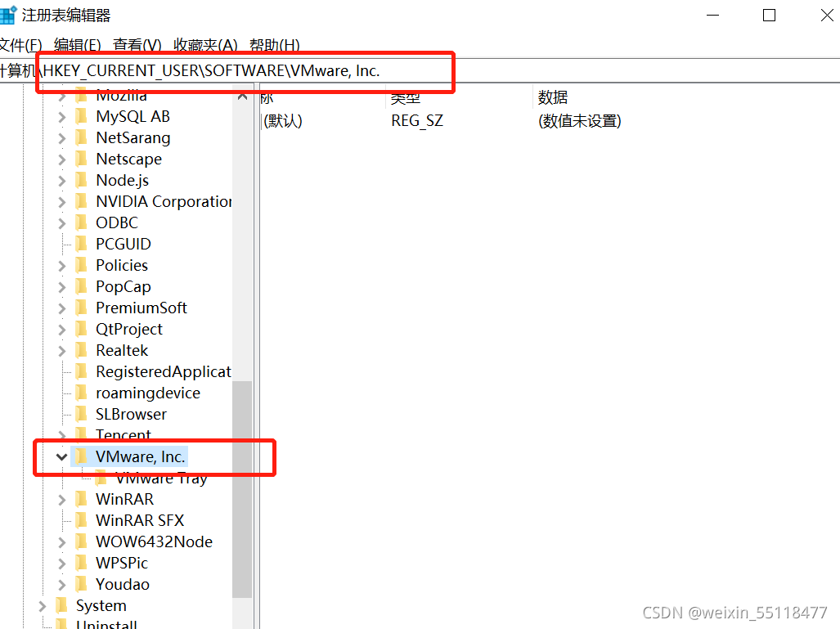840x629 pixels.
Task: Open the 查看(V) menu
Action: tap(137, 45)
